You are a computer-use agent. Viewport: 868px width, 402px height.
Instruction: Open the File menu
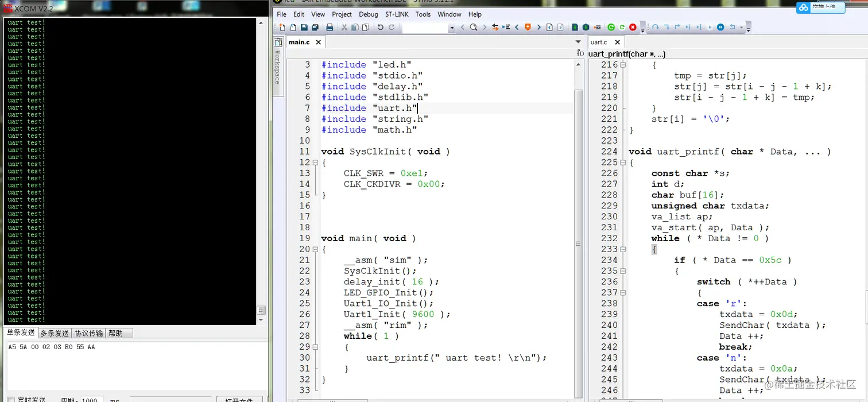pos(281,14)
